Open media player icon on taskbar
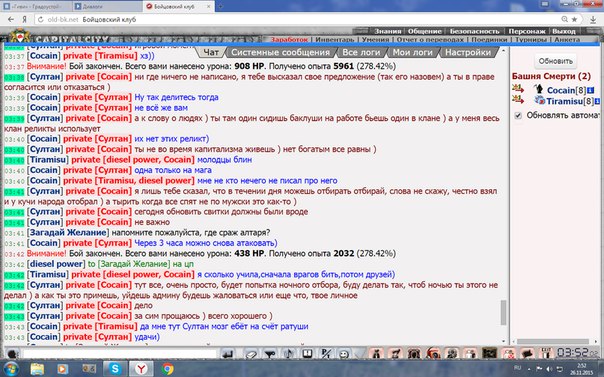This screenshot has height=377, width=604. click(x=62, y=369)
